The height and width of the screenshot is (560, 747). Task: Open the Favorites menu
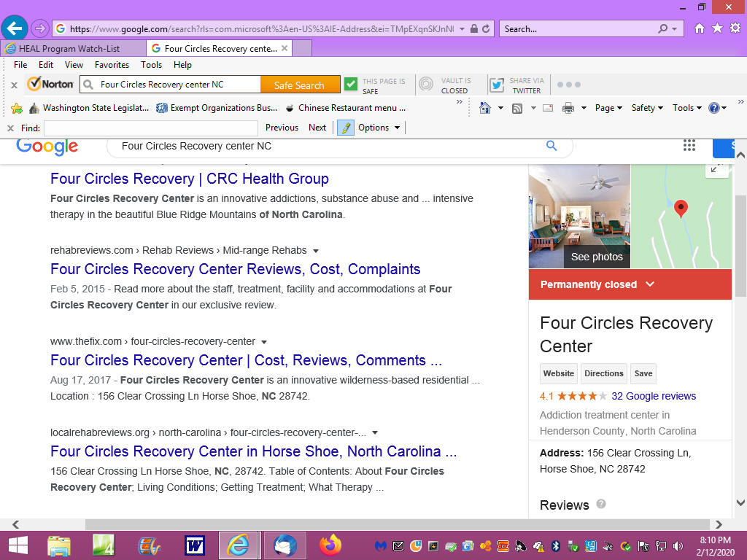(x=112, y=65)
